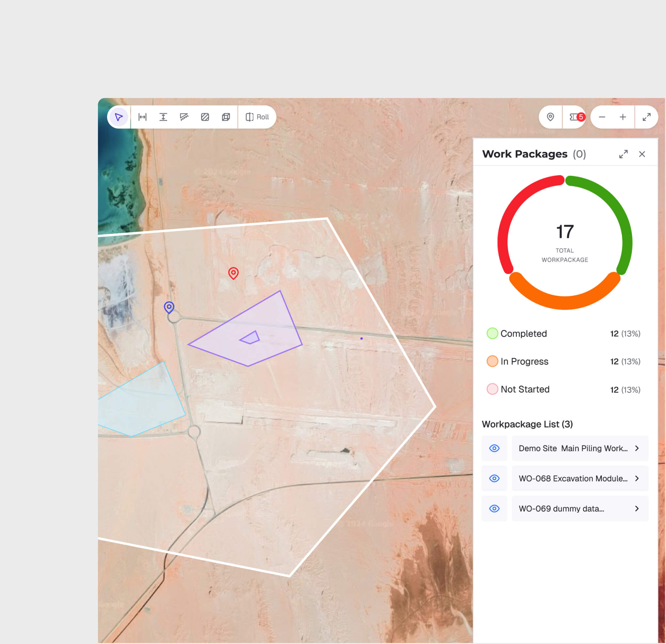Select the hatched area measure tool

click(x=205, y=117)
